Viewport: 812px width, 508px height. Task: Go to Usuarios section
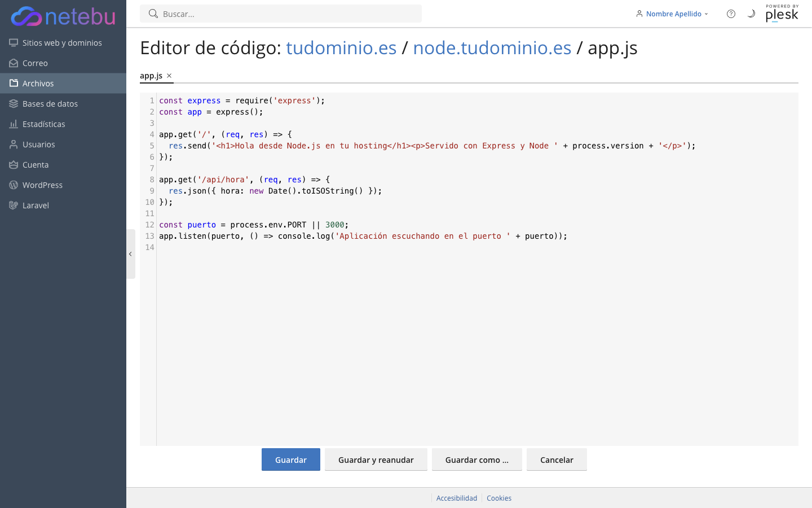63,144
